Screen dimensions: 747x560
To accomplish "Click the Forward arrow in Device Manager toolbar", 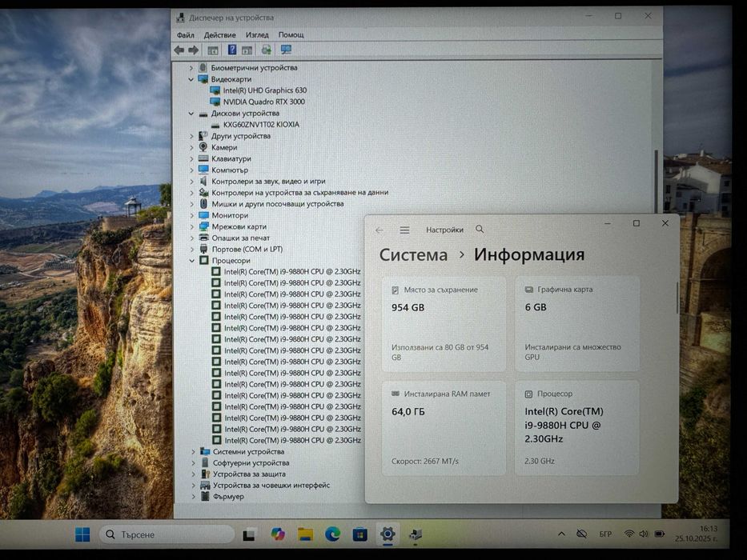I will (x=193, y=50).
